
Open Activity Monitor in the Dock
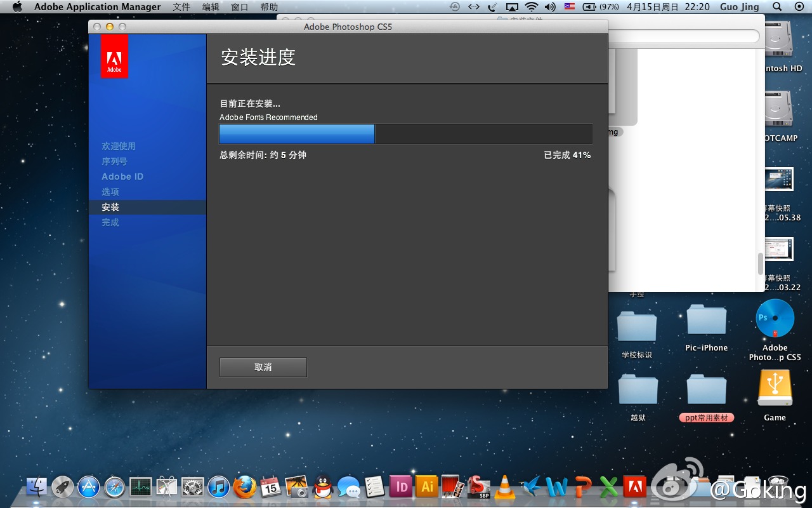click(x=141, y=487)
